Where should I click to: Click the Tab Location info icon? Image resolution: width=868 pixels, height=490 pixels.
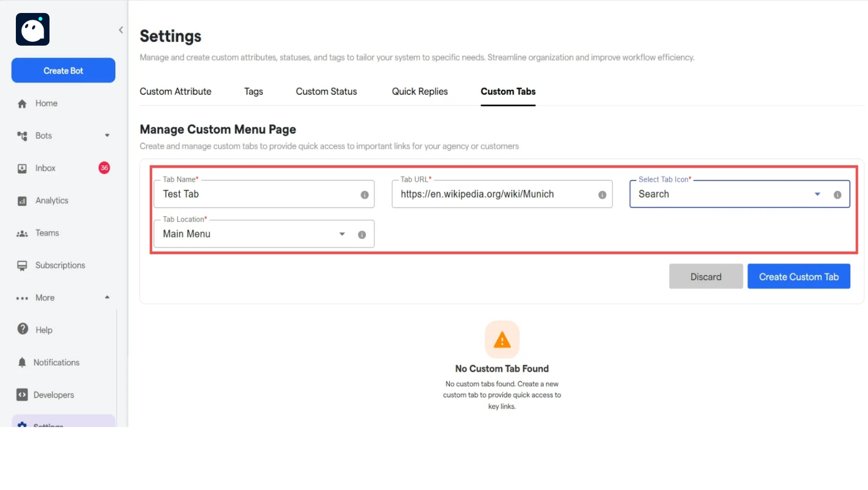point(362,234)
